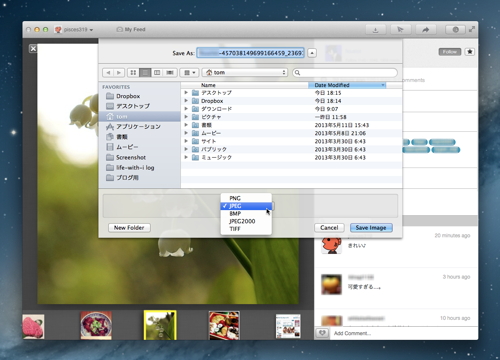500x360 pixels.
Task: Select tom home in Favorites sidebar
Action: point(140,116)
